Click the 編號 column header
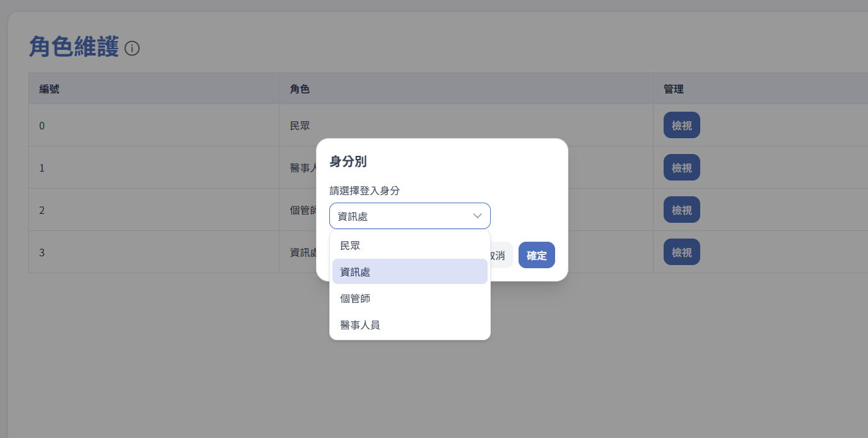868x438 pixels. pos(49,89)
